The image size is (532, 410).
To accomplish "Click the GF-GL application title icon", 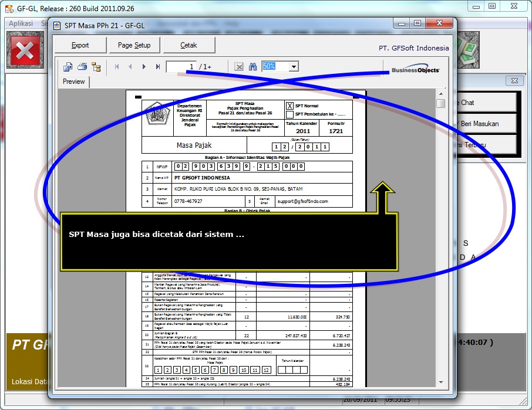I will [9, 9].
